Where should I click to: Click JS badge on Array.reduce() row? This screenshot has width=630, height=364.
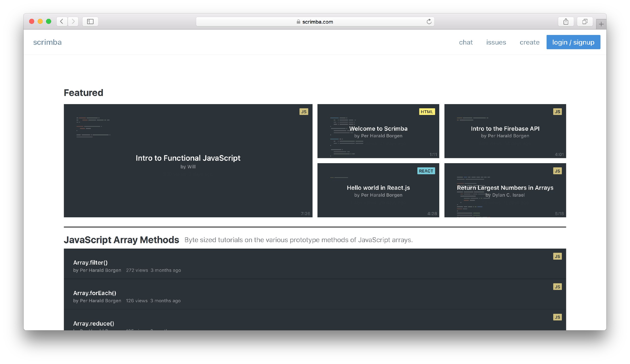click(x=557, y=317)
